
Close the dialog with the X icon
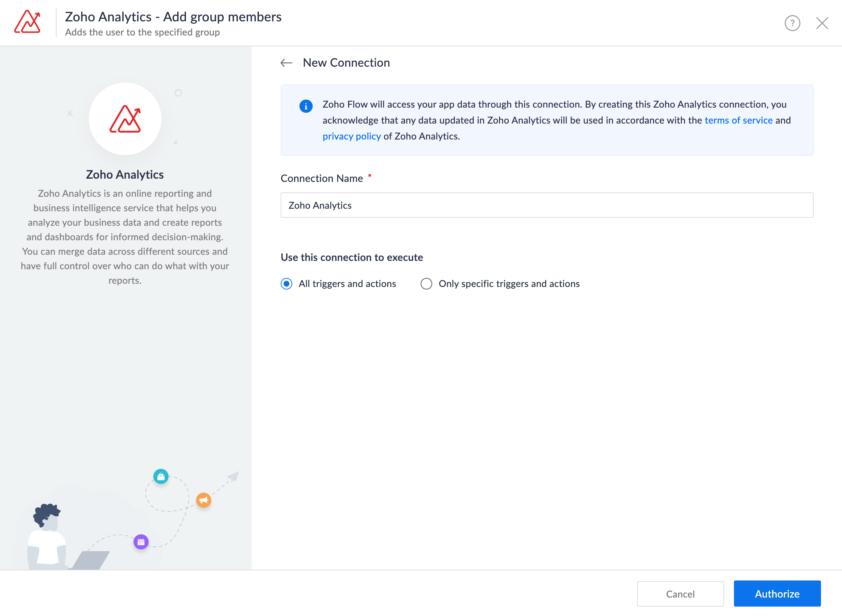pos(822,23)
